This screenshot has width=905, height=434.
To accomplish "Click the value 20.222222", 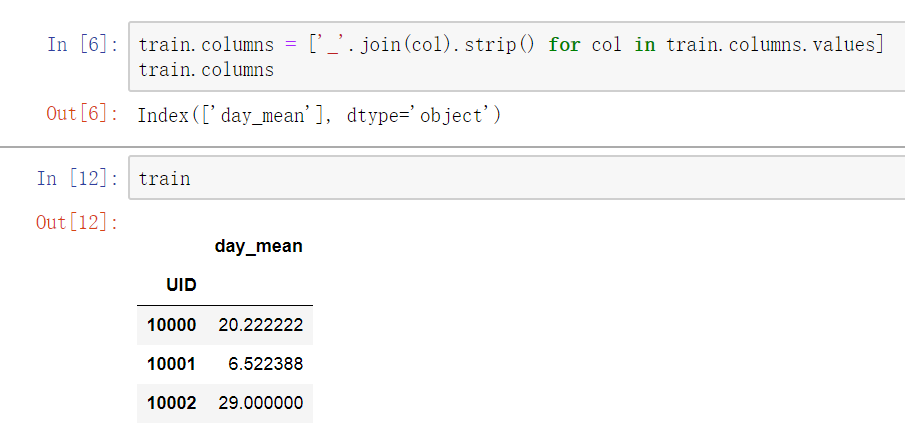I will click(261, 325).
